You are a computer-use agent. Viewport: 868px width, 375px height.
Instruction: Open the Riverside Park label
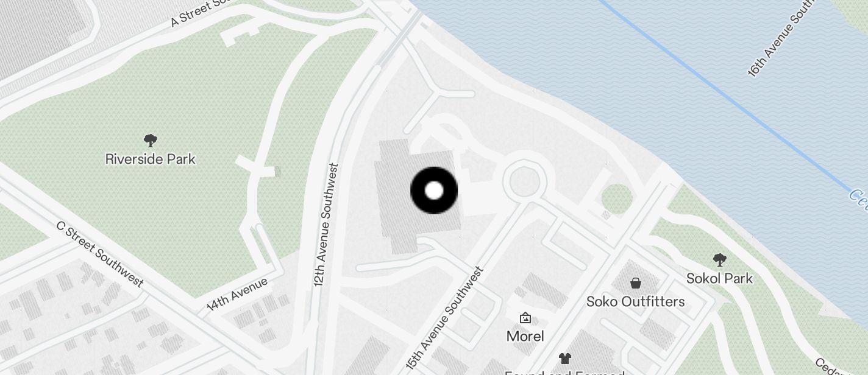point(151,159)
